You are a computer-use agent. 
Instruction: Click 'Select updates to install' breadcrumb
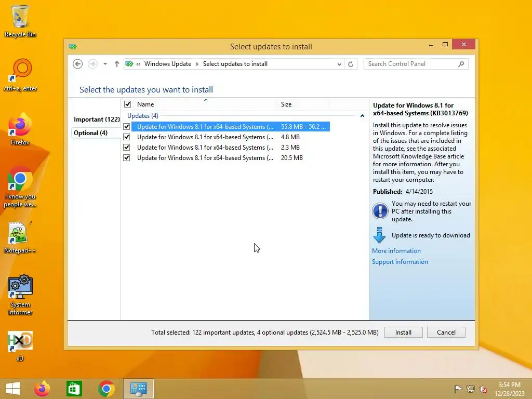pyautogui.click(x=235, y=64)
